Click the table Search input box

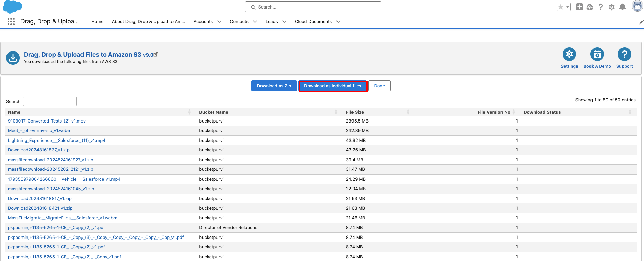[x=50, y=101]
